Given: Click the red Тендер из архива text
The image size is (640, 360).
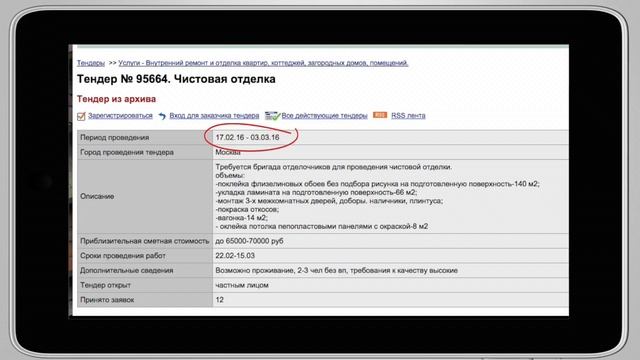Looking at the screenshot, I should click(x=116, y=99).
